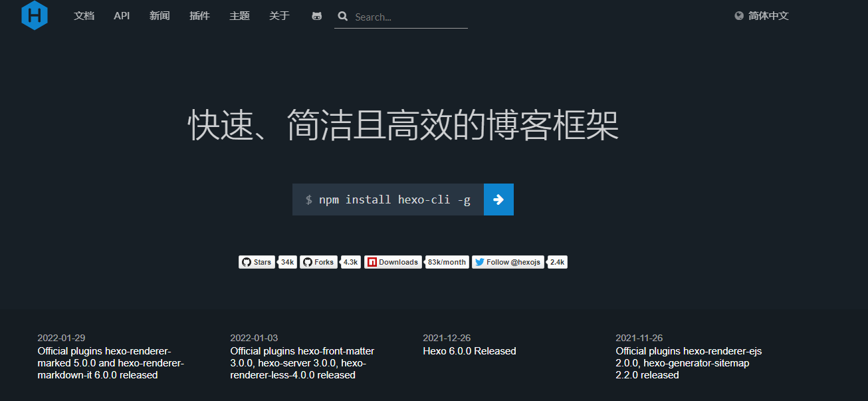Click the search magnifier icon
868x401 pixels.
coord(343,17)
